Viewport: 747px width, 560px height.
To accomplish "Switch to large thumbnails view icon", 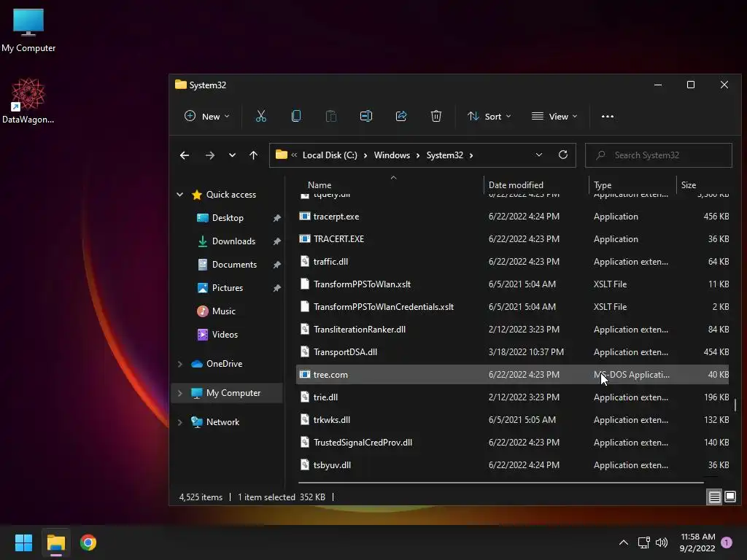I will pyautogui.click(x=730, y=497).
